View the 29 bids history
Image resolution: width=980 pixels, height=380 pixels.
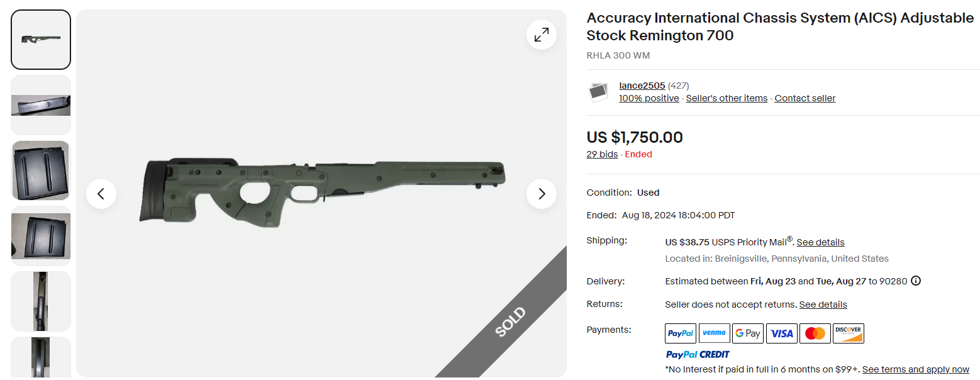602,154
